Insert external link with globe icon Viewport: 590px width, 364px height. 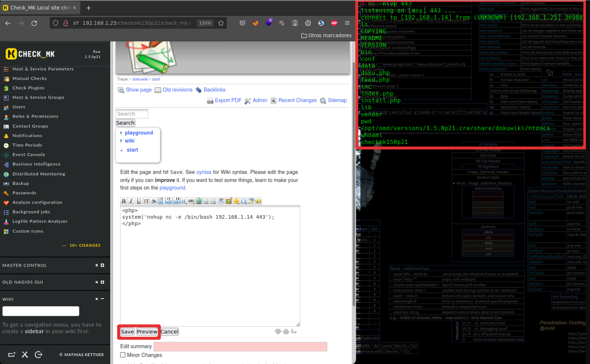[x=199, y=201]
